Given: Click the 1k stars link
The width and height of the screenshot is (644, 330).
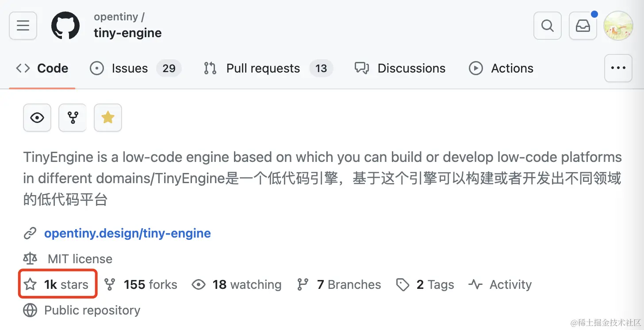Looking at the screenshot, I should click(x=66, y=284).
